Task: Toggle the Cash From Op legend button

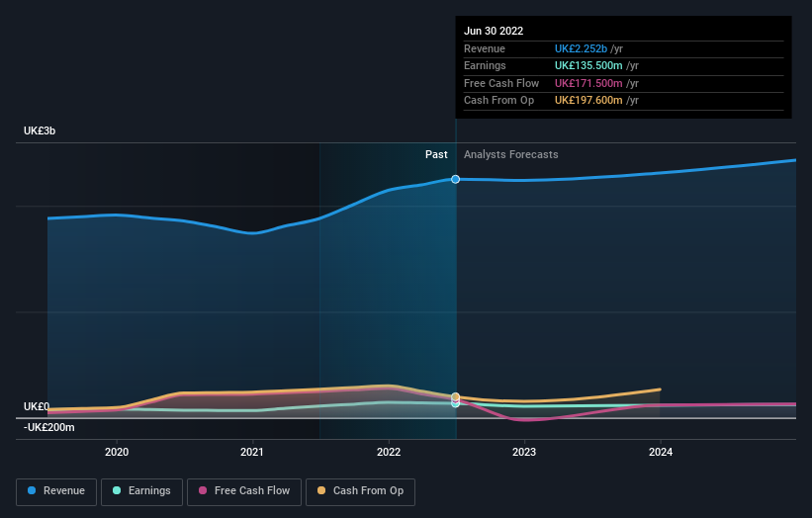Action: click(x=360, y=491)
